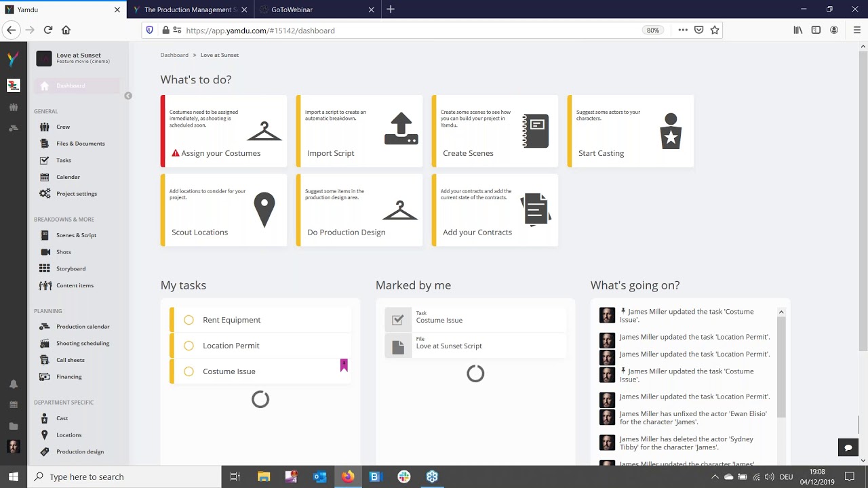Click the 80% zoom level indicator
Screen dimensions: 868x488
652,30
